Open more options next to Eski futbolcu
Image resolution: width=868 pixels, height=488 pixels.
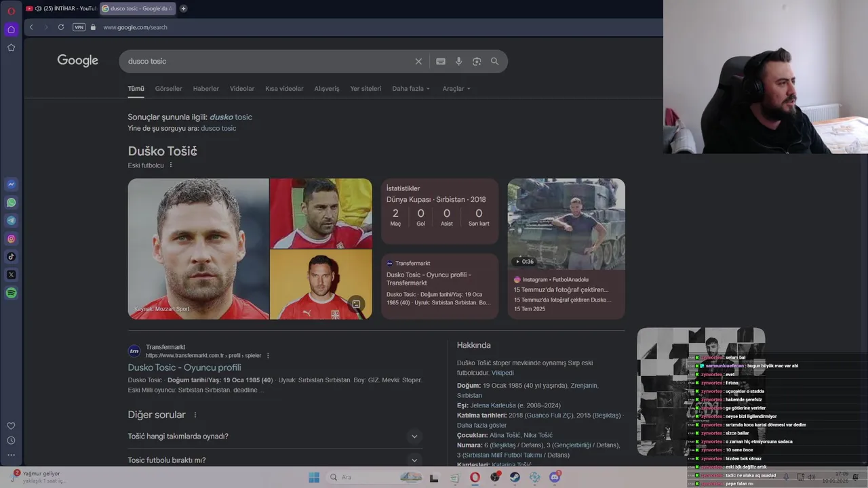tap(171, 165)
